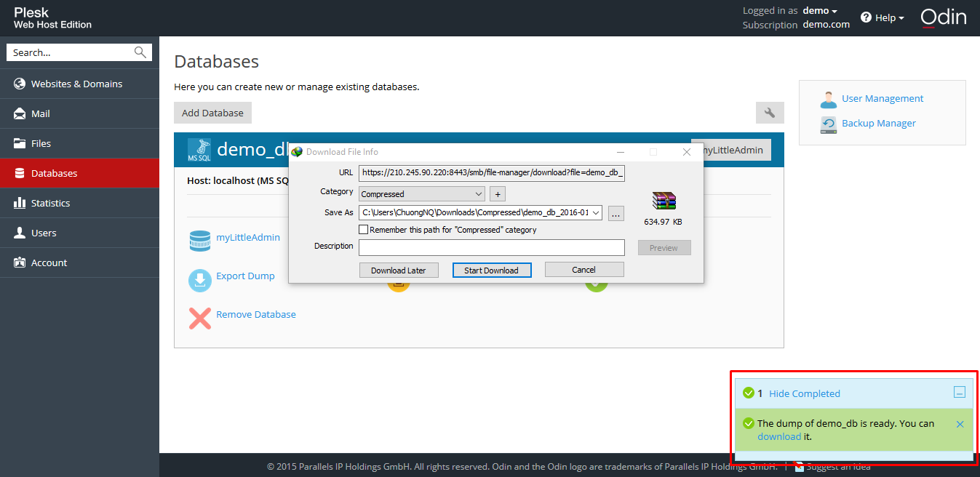
Task: Open the Websites & Domains menu
Action: [20, 83]
